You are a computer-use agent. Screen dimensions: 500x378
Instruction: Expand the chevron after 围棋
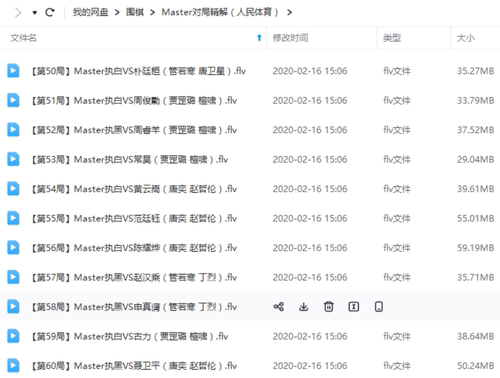pos(153,13)
